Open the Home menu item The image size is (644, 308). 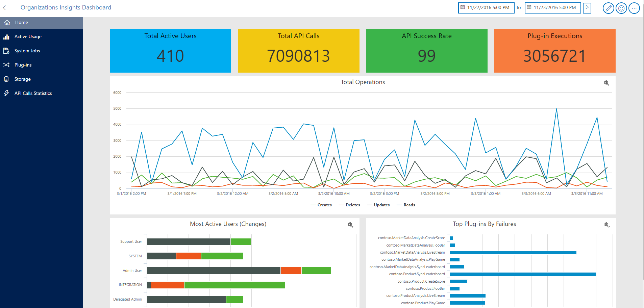tap(41, 22)
